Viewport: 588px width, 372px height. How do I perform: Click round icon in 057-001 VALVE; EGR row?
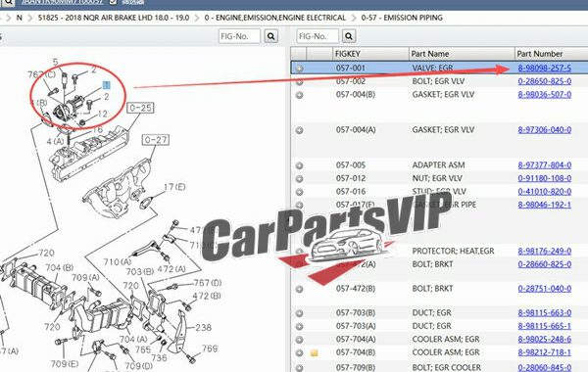[299, 69]
